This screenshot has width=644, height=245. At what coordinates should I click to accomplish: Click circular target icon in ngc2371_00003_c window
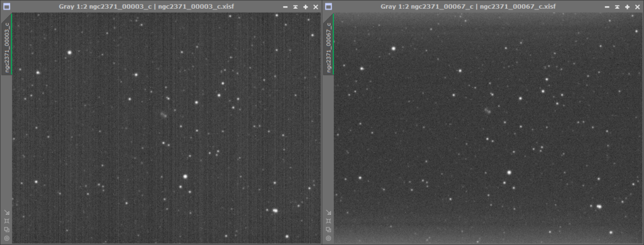(6, 238)
